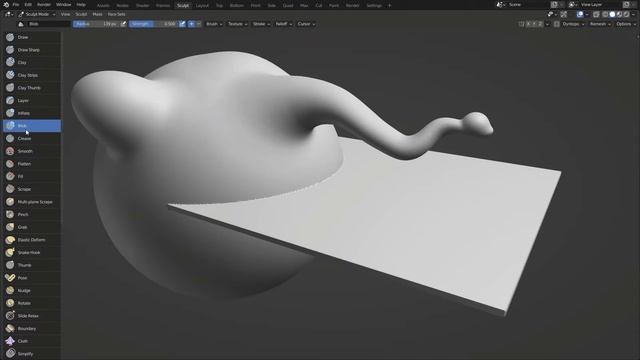Toggle pressure sensitivity for Strength
Image resolution: width=640 pixels, height=360 pixels.
182,24
